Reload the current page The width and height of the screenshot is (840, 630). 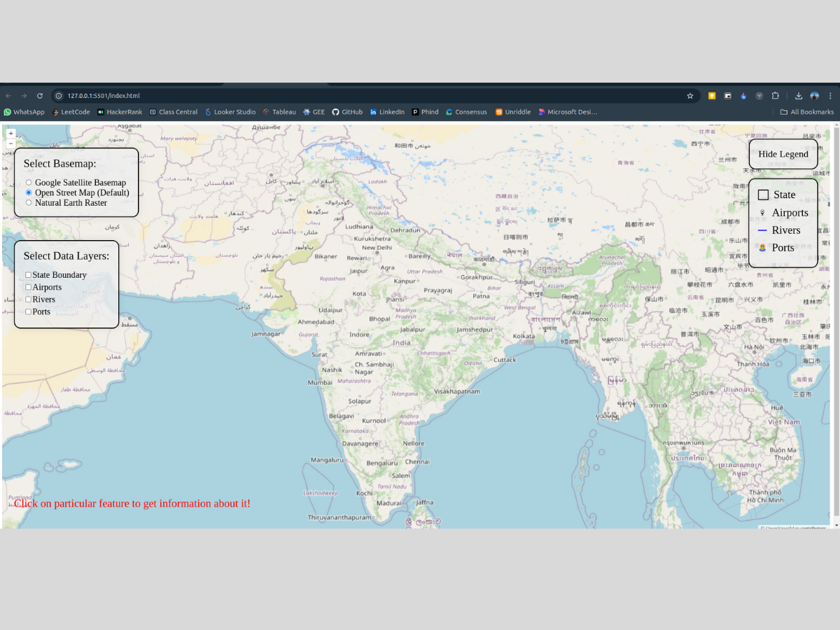tap(40, 96)
